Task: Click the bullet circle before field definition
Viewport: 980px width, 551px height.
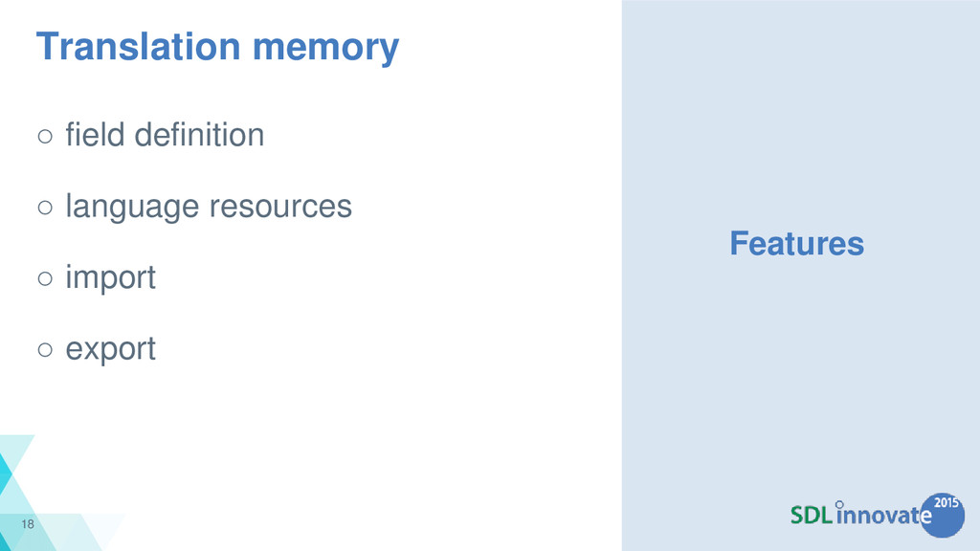Action: click(x=45, y=136)
